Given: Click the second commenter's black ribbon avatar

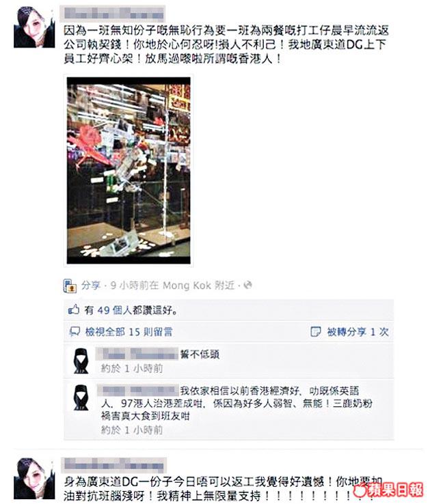Looking at the screenshot, I should click(81, 397).
